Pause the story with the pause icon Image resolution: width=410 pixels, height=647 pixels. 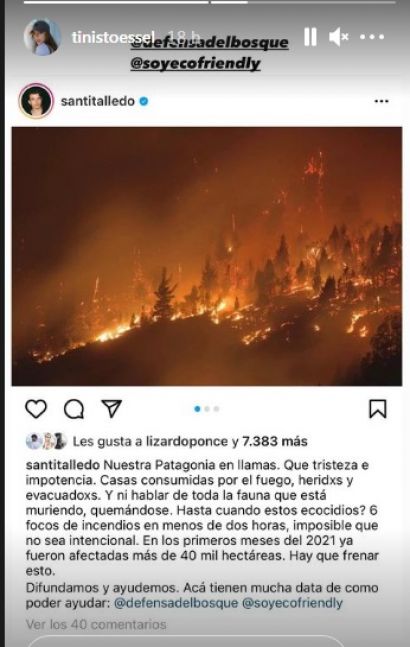pos(310,37)
